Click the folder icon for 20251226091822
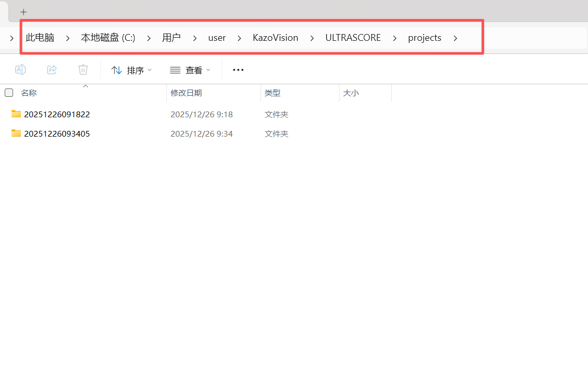 [x=16, y=114]
